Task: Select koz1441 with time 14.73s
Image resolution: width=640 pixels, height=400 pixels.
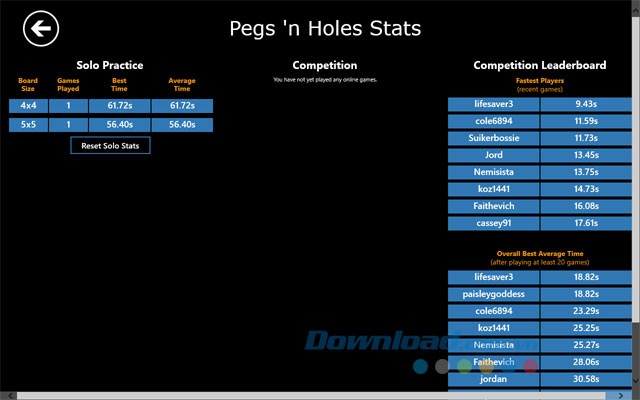Action: [x=494, y=189]
